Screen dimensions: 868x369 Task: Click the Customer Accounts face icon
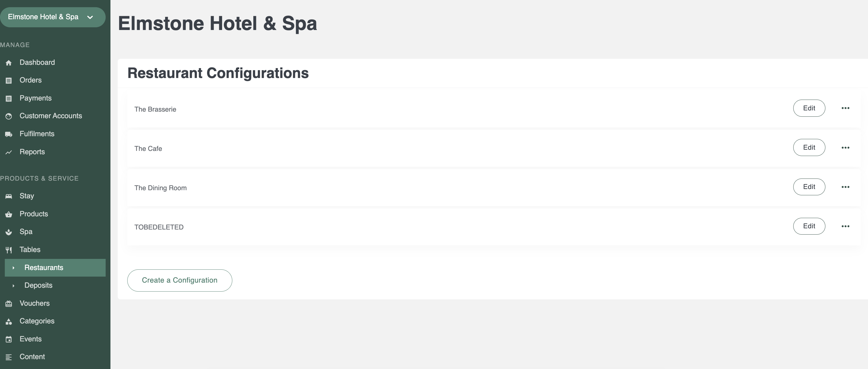(x=9, y=116)
